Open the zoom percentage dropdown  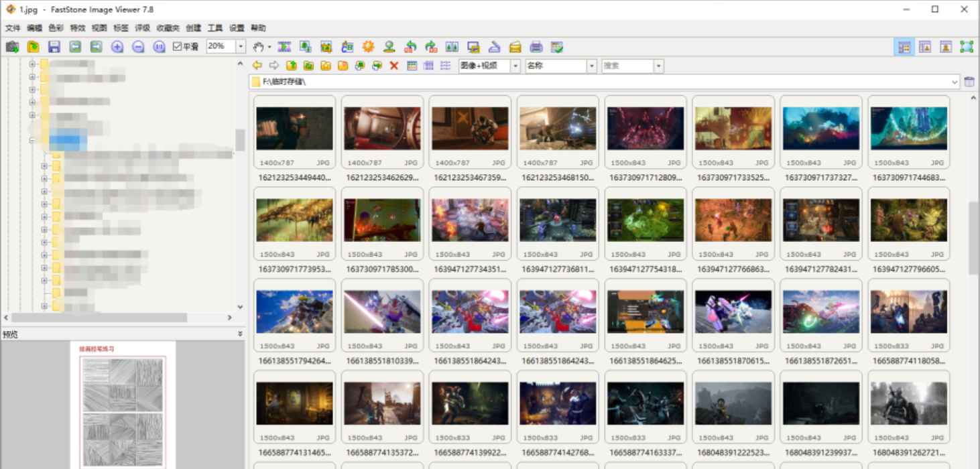[x=239, y=46]
